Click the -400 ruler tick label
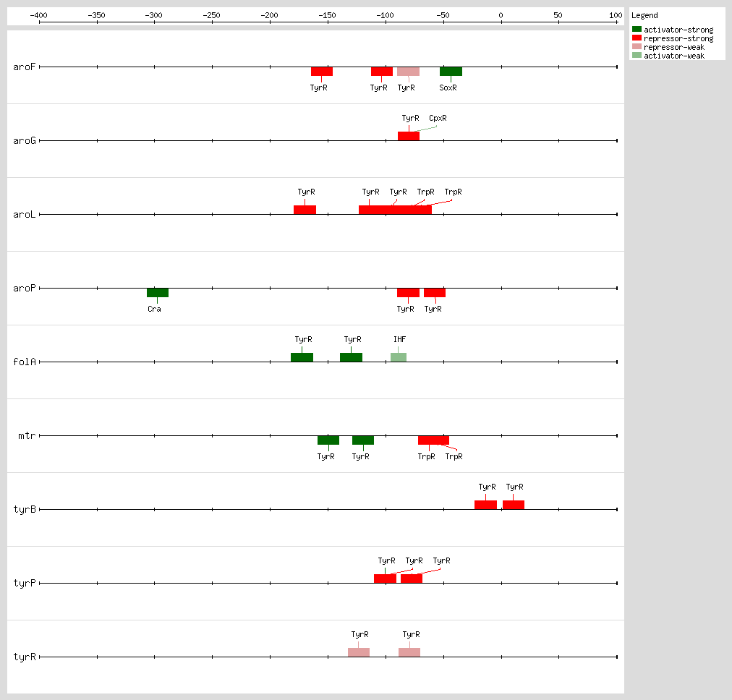This screenshot has width=732, height=700. click(39, 15)
